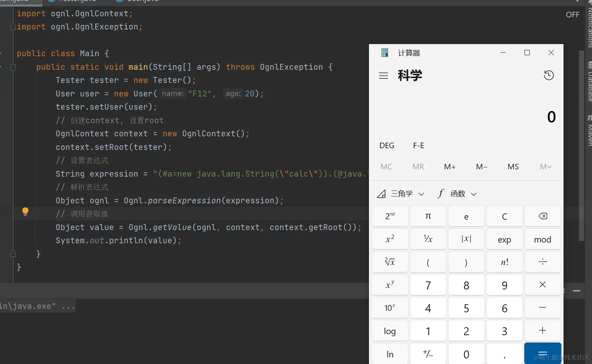
Task: Click the M− memory subtract button
Action: 482,167
